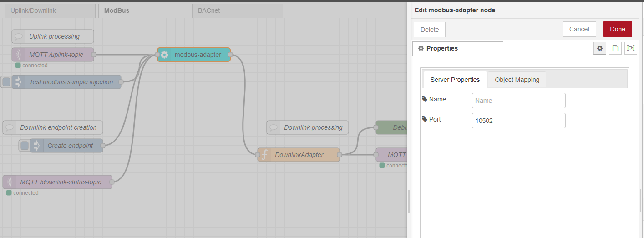Click the Uplink processing comment icon
Image resolution: width=644 pixels, height=238 pixels.
point(19,36)
